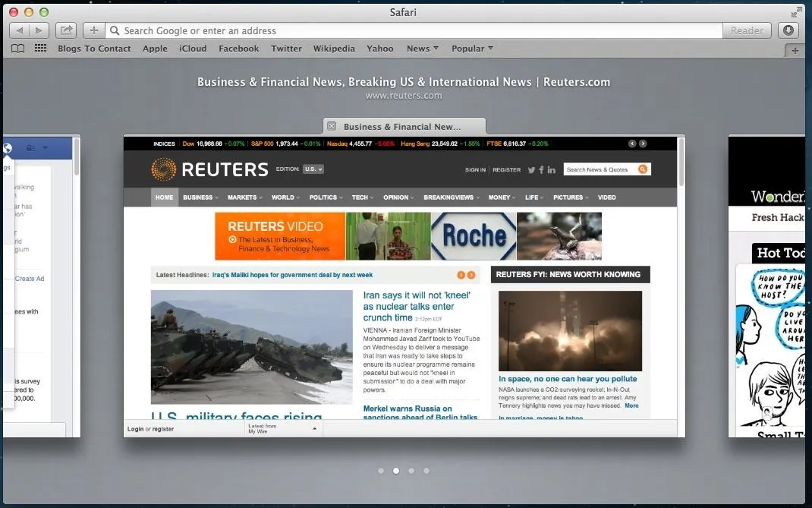Click Login in the Reuters bottom bar
The width and height of the screenshot is (812, 508).
pyautogui.click(x=135, y=429)
